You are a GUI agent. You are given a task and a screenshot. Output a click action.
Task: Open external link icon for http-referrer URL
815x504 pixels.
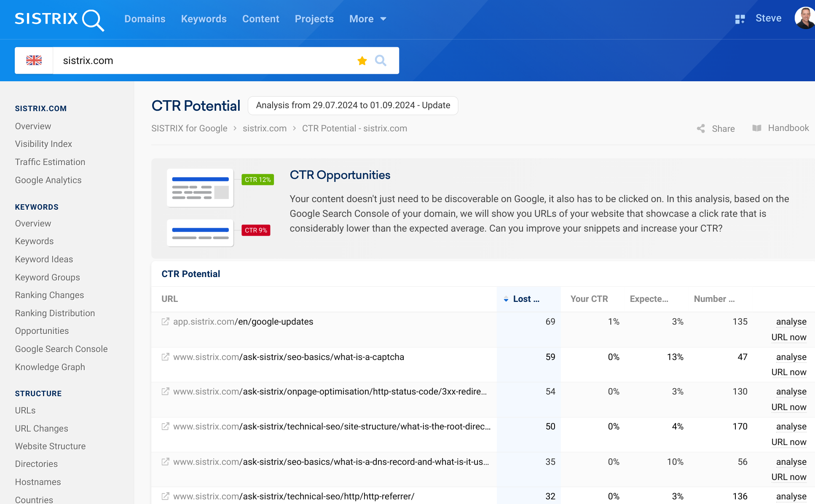click(x=166, y=496)
